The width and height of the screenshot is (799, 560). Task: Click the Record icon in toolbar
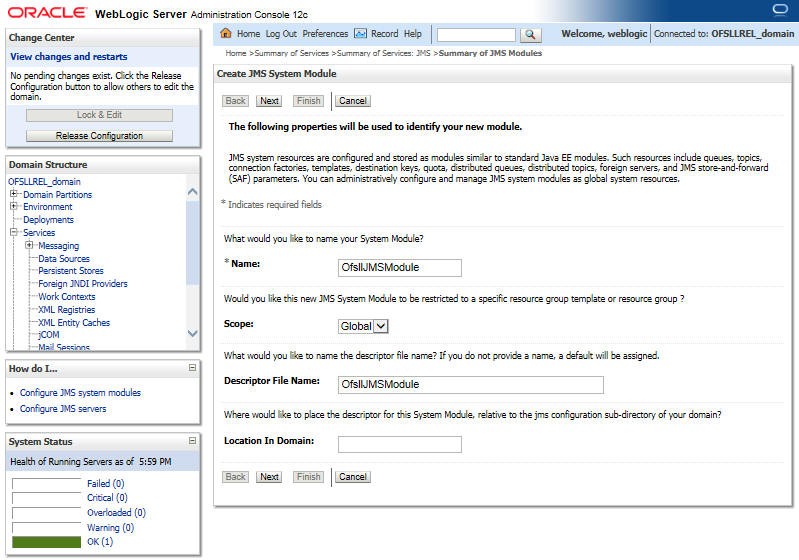360,34
